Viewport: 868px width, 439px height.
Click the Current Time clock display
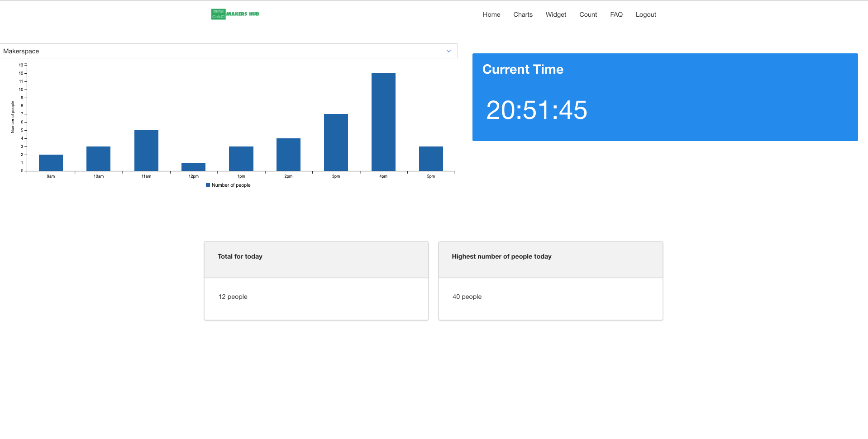536,110
